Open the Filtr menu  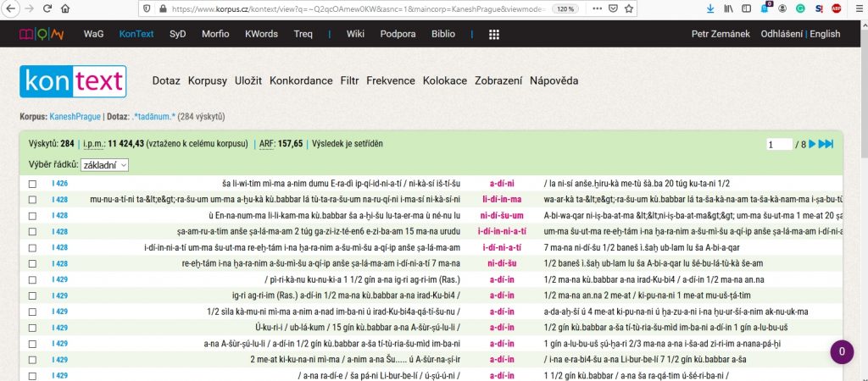[350, 81]
